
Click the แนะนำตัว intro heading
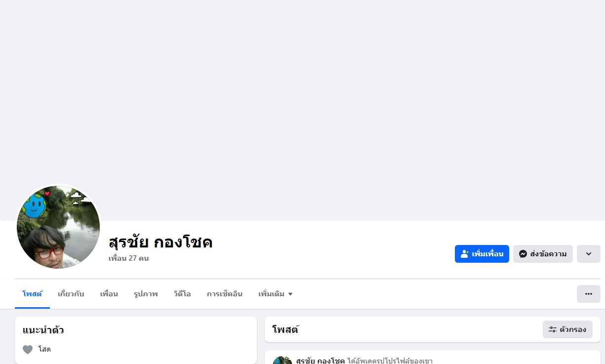[x=43, y=330]
